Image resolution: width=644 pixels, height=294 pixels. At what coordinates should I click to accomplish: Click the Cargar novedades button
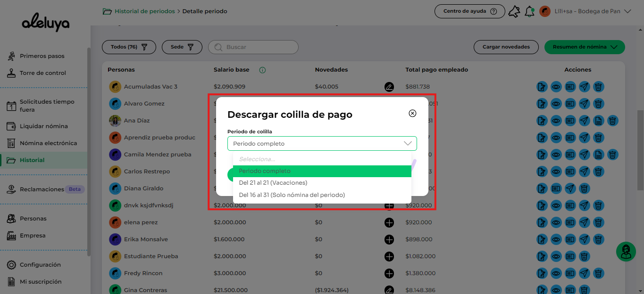[x=506, y=47]
